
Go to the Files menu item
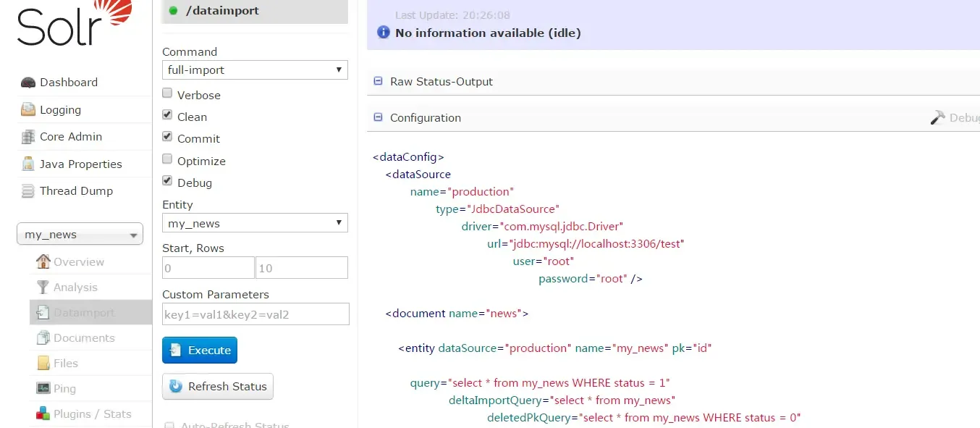(x=66, y=364)
